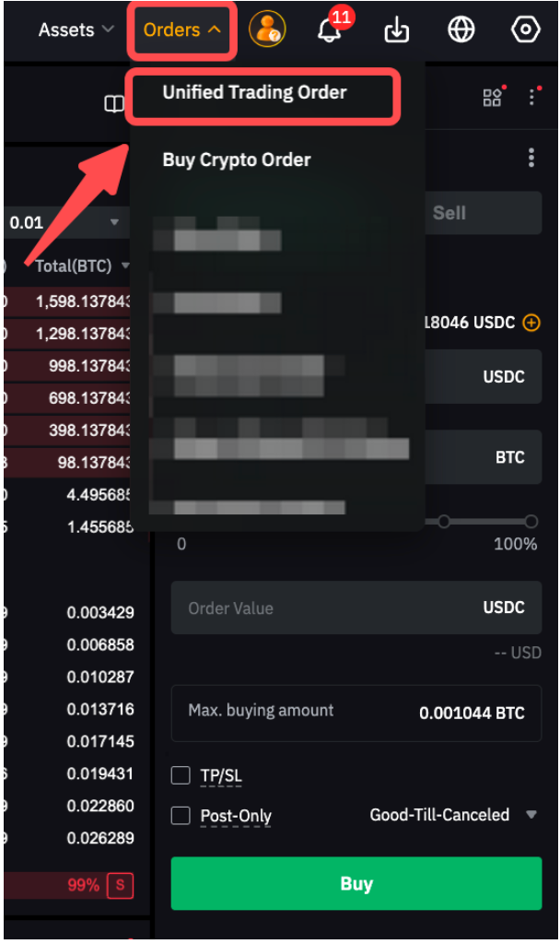
Task: Expand the Good-Till-Canceled dropdown
Action: point(452,815)
